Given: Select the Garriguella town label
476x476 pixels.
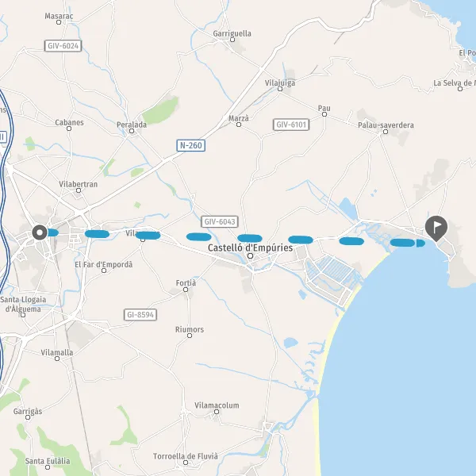Looking at the screenshot, I should [232, 33].
